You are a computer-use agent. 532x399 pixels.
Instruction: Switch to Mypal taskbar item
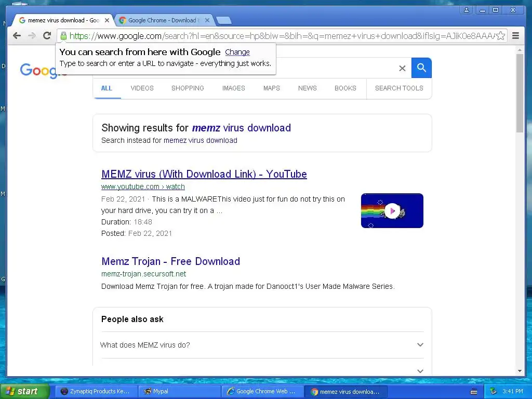coord(179,391)
